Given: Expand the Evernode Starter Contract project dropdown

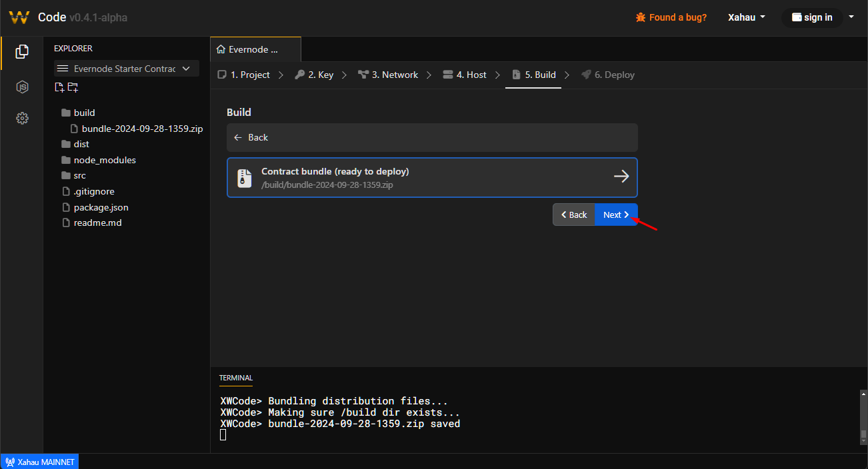Looking at the screenshot, I should tap(127, 69).
